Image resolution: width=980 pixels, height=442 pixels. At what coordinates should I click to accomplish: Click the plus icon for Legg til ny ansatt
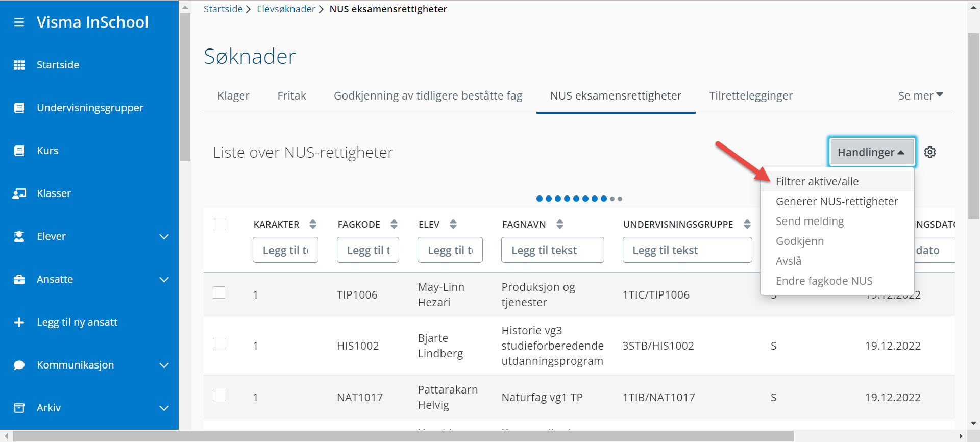pyautogui.click(x=19, y=322)
